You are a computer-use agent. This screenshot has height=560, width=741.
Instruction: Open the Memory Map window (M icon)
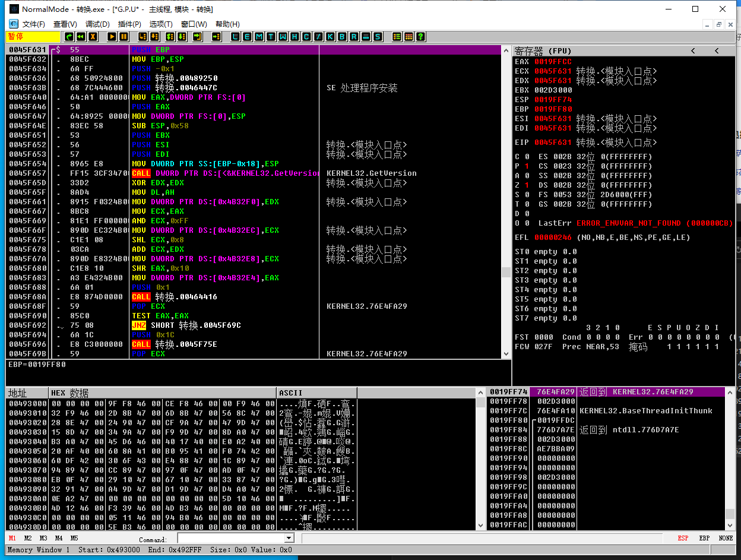tap(259, 37)
